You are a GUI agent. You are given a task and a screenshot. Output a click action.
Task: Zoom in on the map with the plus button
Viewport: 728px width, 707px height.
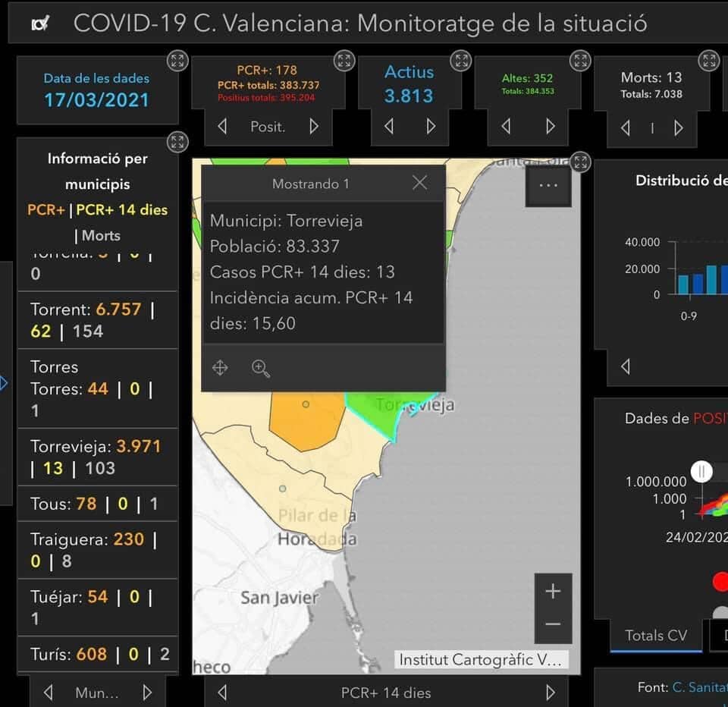pos(553,592)
